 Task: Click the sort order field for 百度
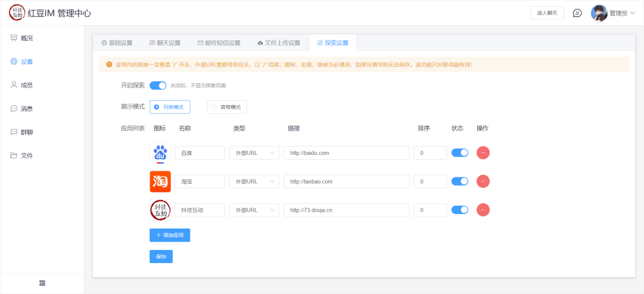[x=430, y=153]
